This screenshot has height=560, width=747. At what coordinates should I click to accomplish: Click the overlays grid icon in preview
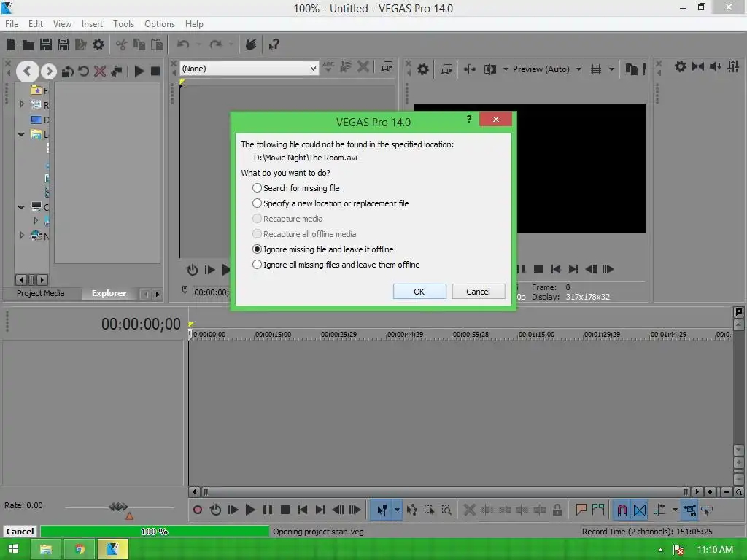click(x=595, y=69)
